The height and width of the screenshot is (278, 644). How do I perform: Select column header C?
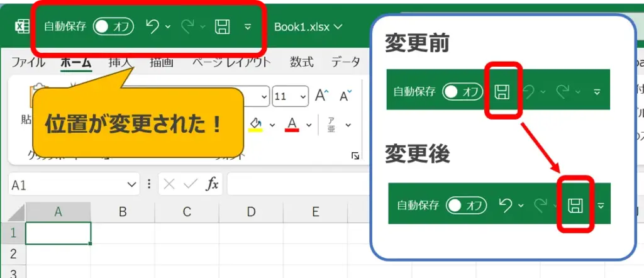tap(186, 212)
